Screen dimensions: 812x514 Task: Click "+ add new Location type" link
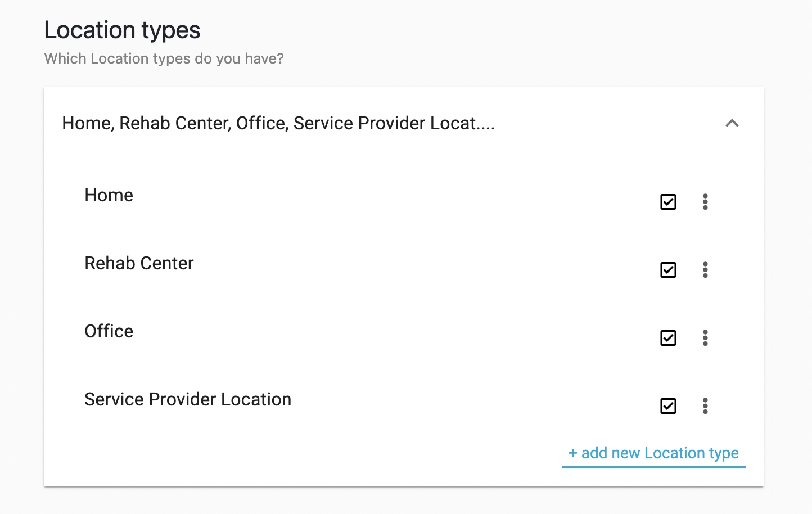point(653,453)
